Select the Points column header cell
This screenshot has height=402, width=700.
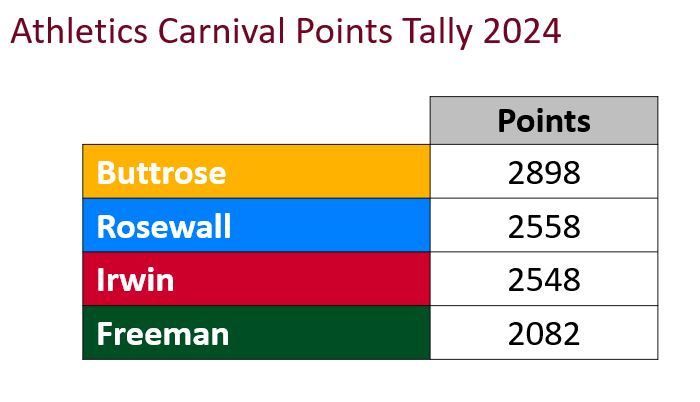[x=544, y=121]
